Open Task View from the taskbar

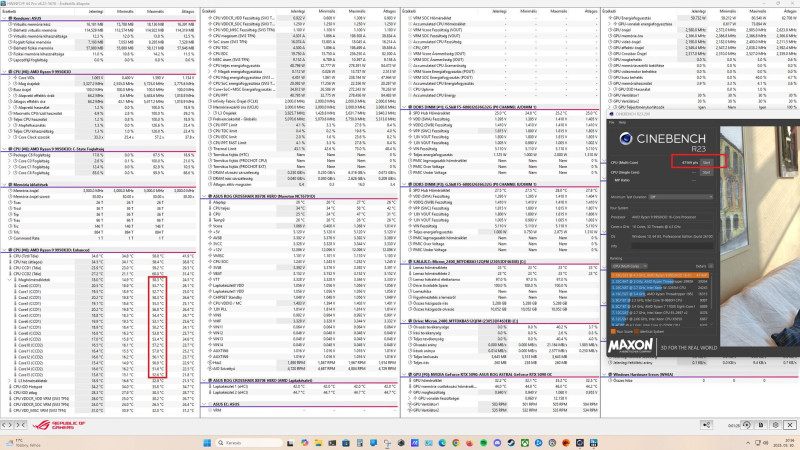point(290,443)
